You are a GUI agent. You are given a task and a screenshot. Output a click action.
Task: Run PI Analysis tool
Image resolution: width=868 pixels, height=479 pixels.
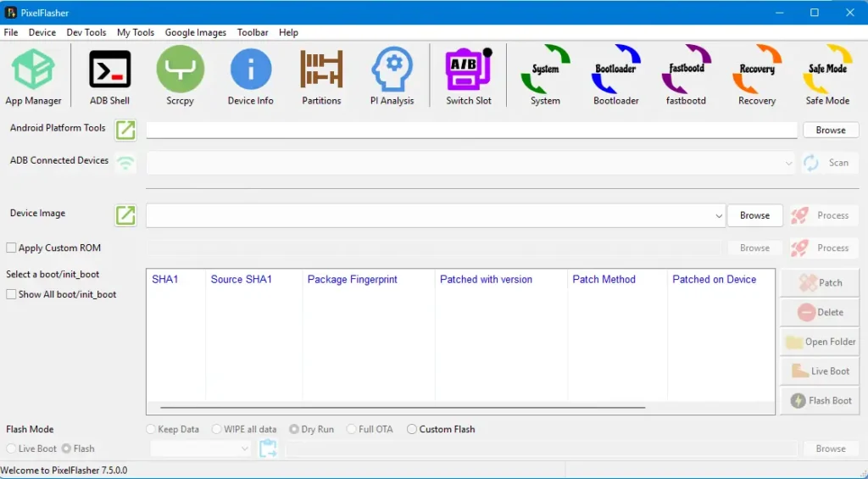pyautogui.click(x=392, y=76)
